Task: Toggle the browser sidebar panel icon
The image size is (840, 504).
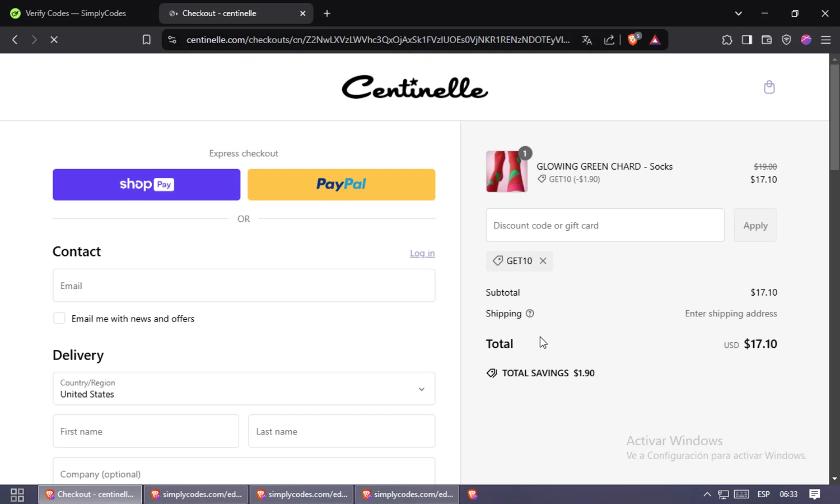Action: [x=747, y=40]
